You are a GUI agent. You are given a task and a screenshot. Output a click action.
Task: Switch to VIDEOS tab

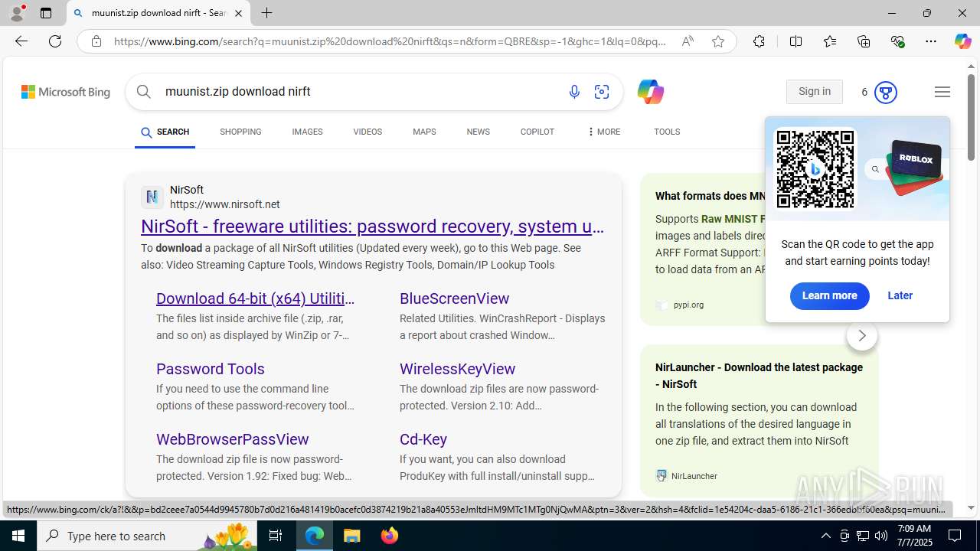[367, 132]
